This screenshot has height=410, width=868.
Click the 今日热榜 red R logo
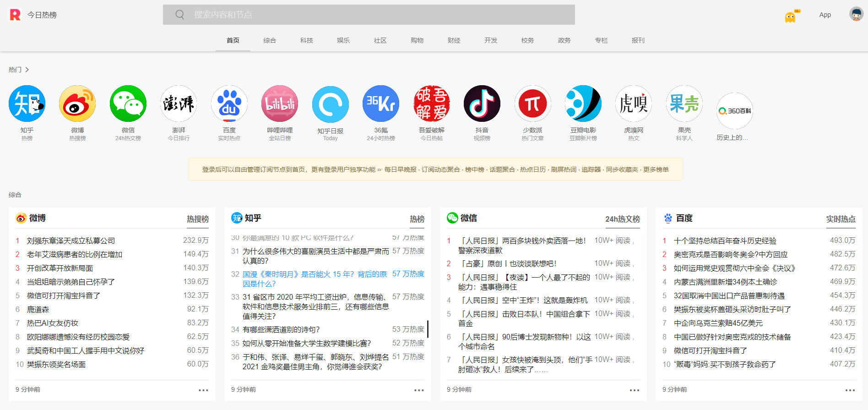click(15, 15)
